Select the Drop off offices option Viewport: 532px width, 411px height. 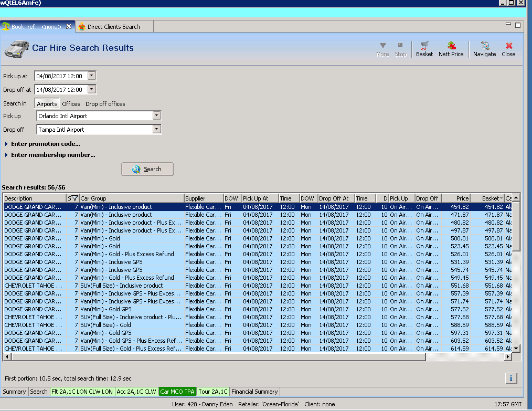click(105, 104)
